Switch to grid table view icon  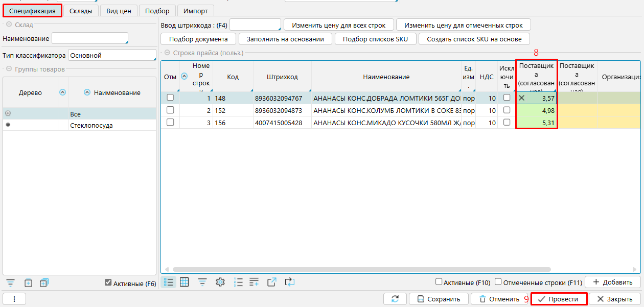[185, 282]
